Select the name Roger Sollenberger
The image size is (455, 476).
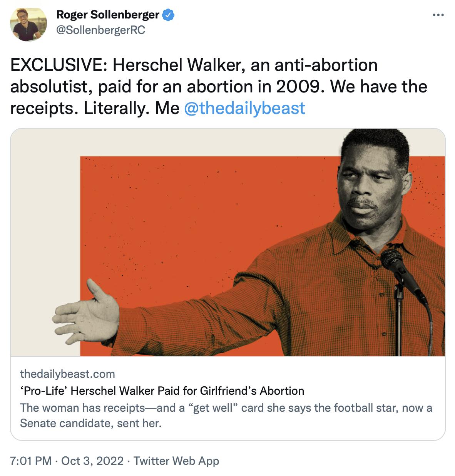pyautogui.click(x=107, y=15)
